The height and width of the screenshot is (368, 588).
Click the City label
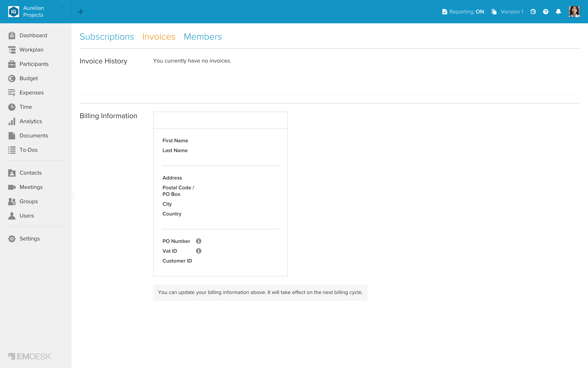(x=167, y=204)
